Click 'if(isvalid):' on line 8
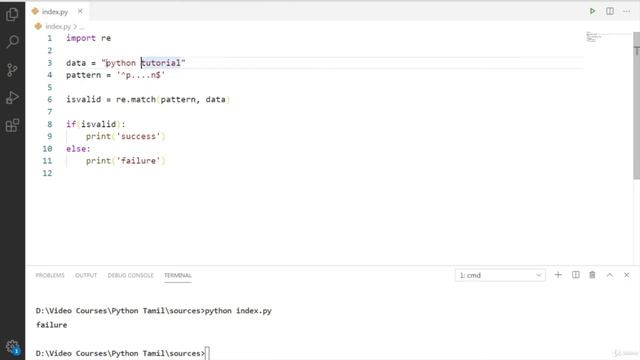This screenshot has height=360, width=640. pos(96,124)
